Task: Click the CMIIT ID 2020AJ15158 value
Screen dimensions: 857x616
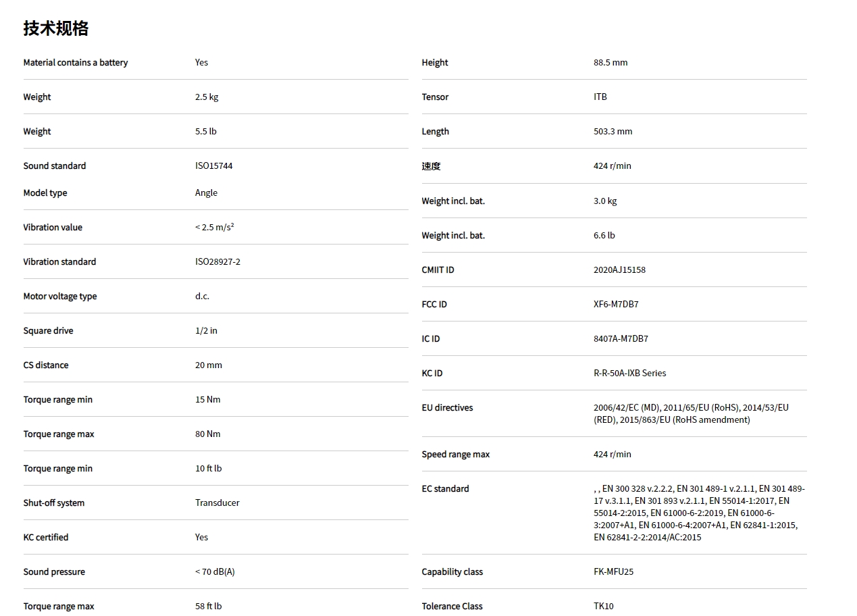Action: pyautogui.click(x=619, y=270)
